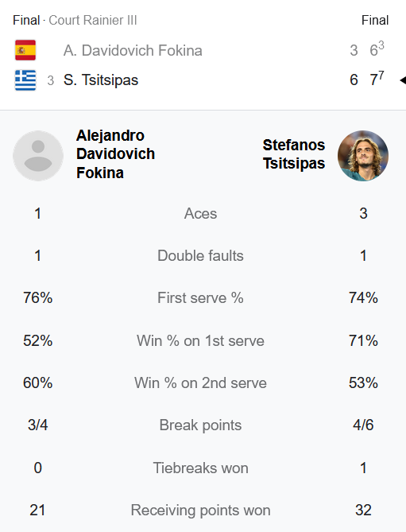Click the First serve % label

(x=201, y=298)
